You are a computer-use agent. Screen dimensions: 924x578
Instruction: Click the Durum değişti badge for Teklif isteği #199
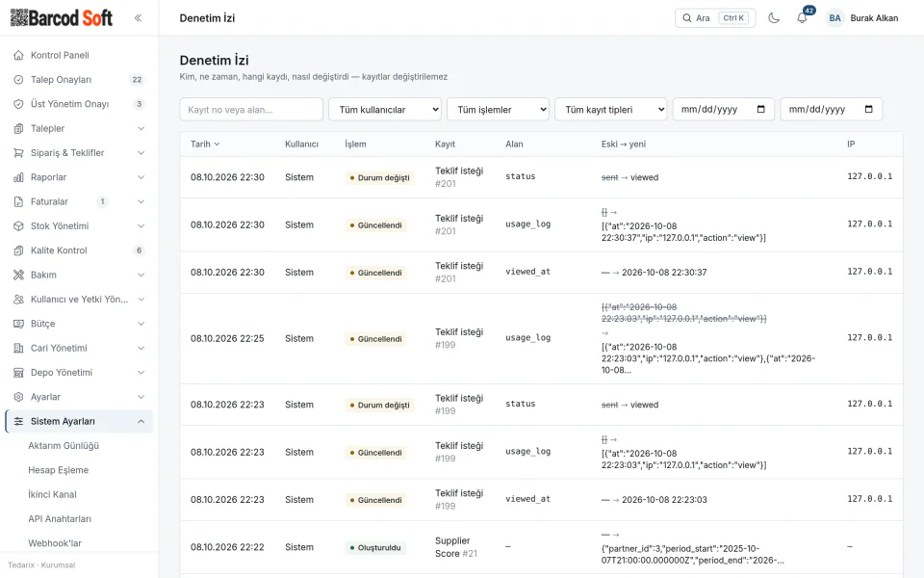379,406
